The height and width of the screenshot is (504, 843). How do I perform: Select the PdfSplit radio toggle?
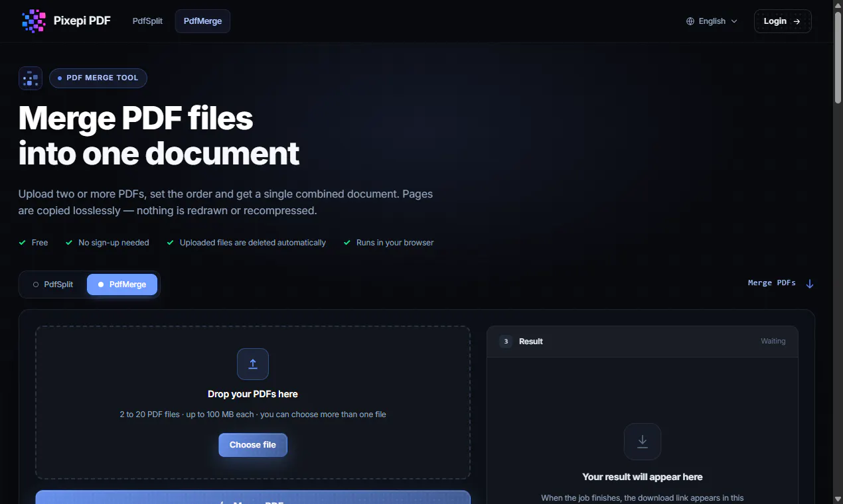(53, 284)
